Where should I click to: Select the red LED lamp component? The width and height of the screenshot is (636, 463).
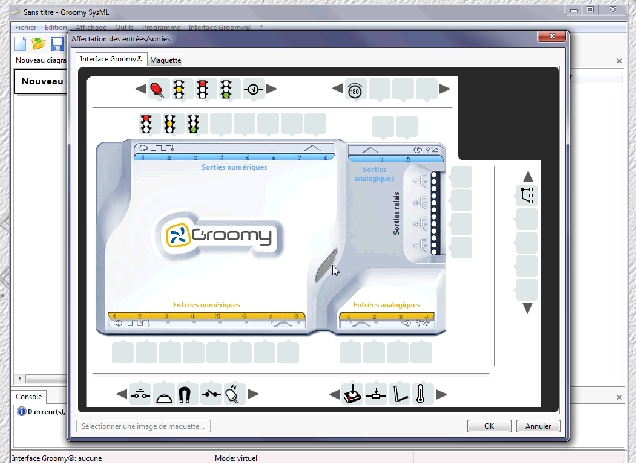[157, 89]
